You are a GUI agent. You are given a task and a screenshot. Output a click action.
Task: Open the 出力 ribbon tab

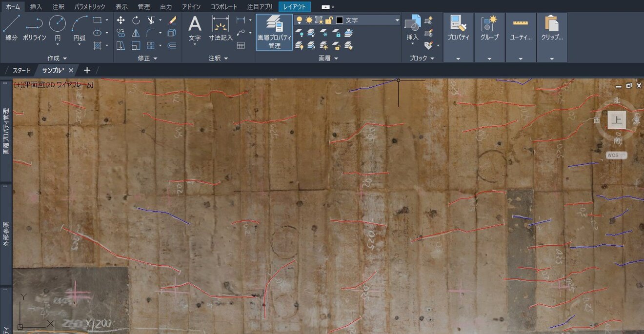[x=166, y=7]
